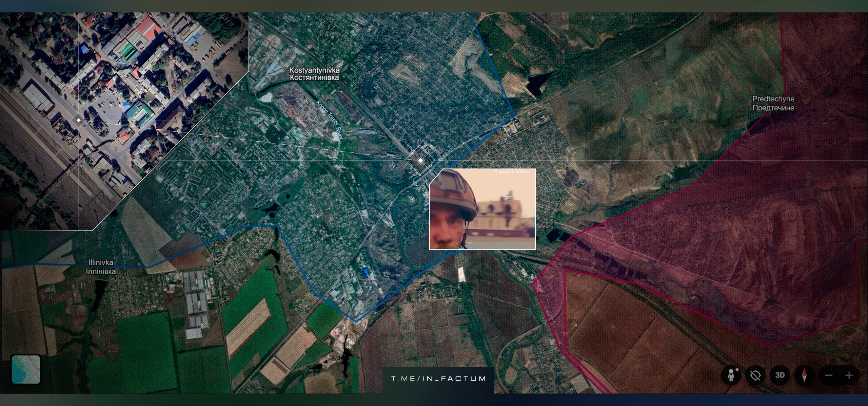Open the soldier video frame thumbnail

pyautogui.click(x=482, y=209)
